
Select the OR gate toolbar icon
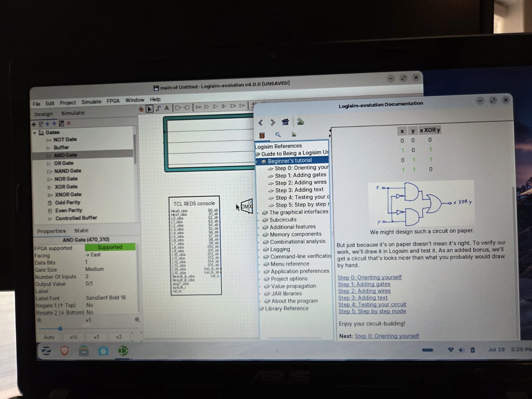(x=215, y=107)
